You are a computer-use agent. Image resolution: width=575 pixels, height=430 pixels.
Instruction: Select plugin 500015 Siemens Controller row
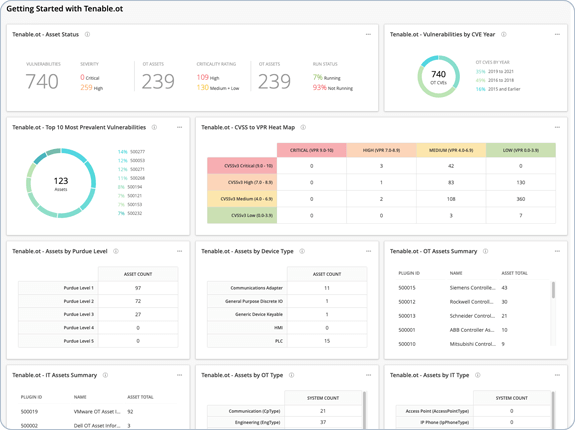click(473, 288)
